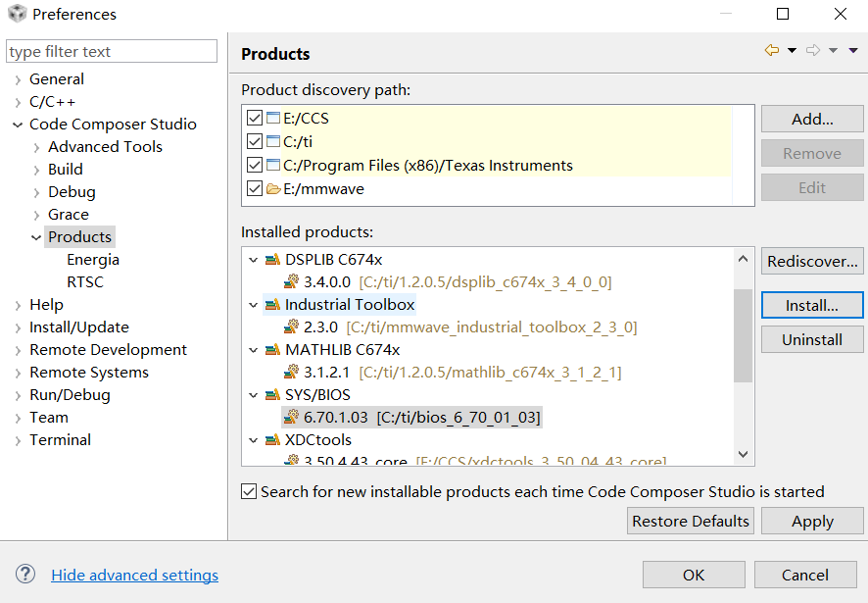Select the DSPLIB C674x product icon
The width and height of the screenshot is (868, 603).
(272, 260)
